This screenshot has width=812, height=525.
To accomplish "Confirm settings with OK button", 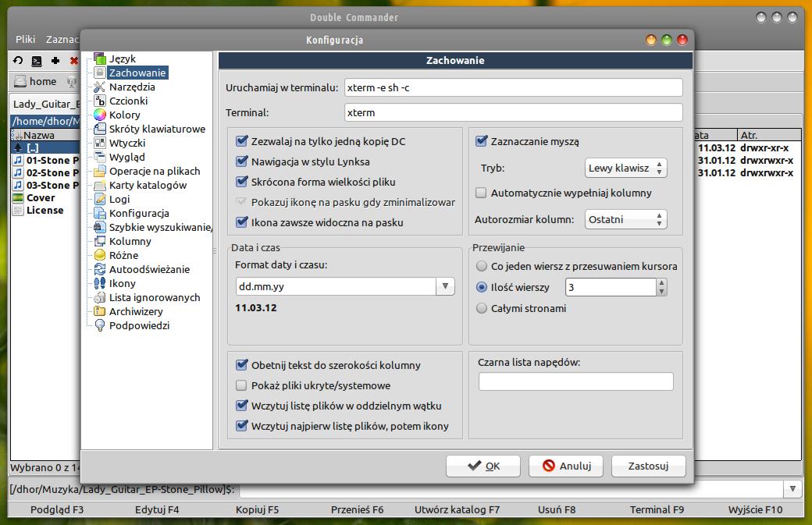I will [x=483, y=466].
